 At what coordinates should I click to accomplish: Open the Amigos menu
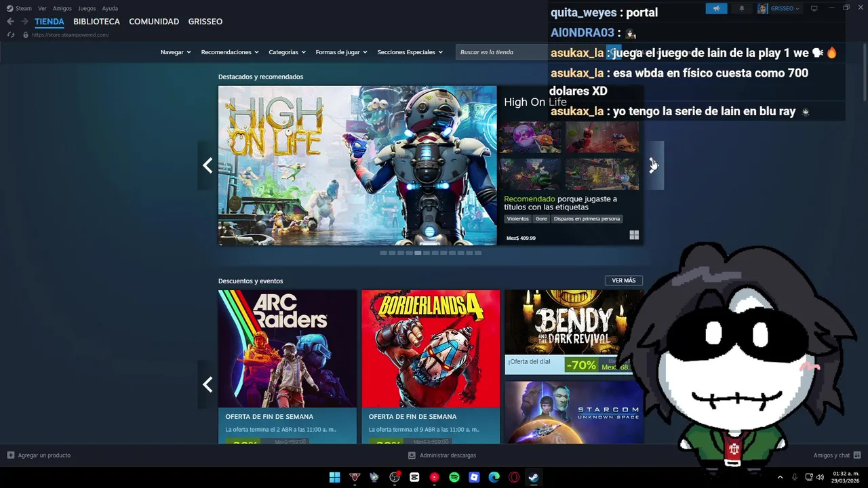click(62, 8)
